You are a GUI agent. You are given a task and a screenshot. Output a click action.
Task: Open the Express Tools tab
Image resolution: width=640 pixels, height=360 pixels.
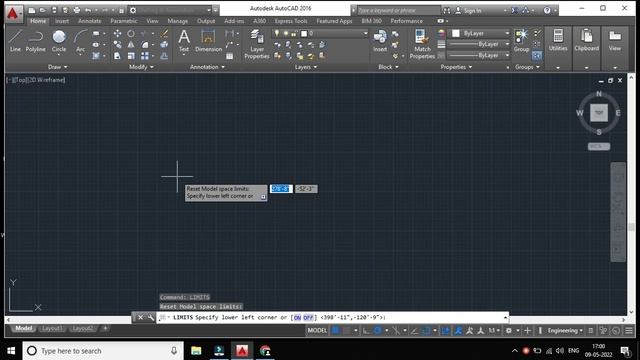pos(291,21)
